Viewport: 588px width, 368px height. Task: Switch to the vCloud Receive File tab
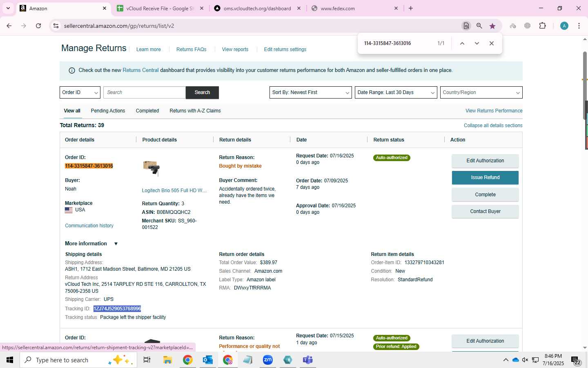[x=160, y=8]
